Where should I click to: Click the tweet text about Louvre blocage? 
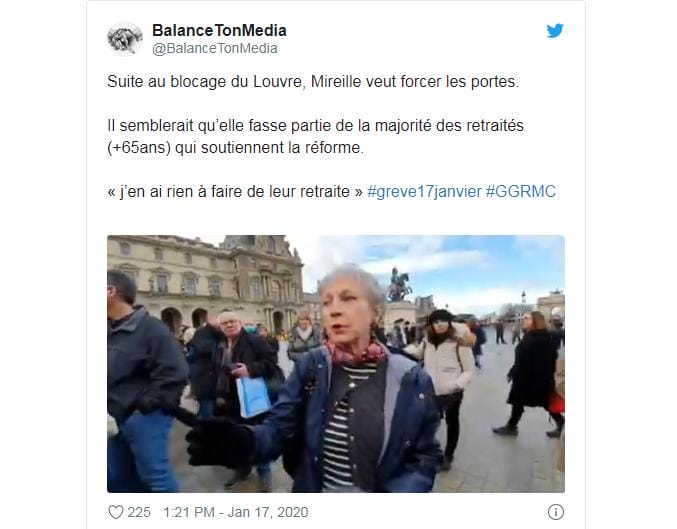313,82
